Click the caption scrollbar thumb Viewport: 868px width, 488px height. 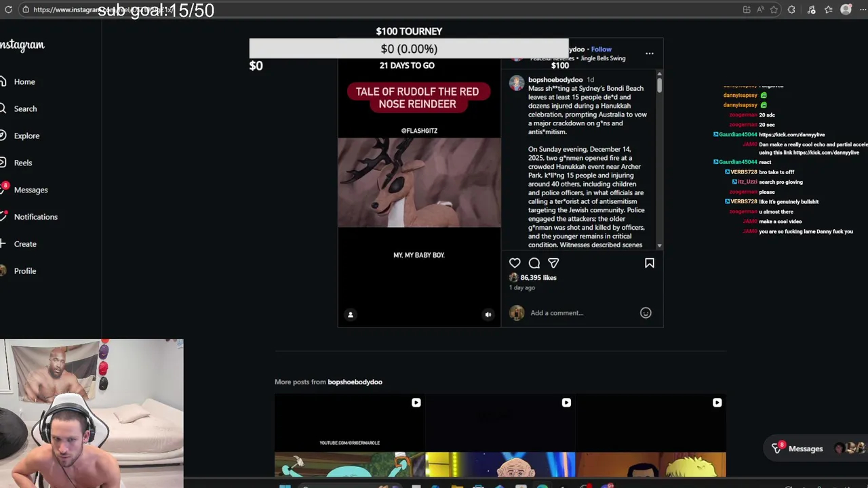pos(659,86)
